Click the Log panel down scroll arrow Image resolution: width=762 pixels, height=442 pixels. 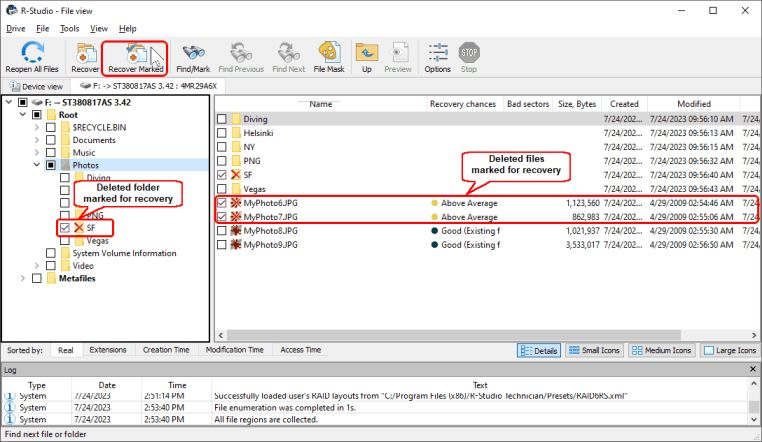point(753,420)
